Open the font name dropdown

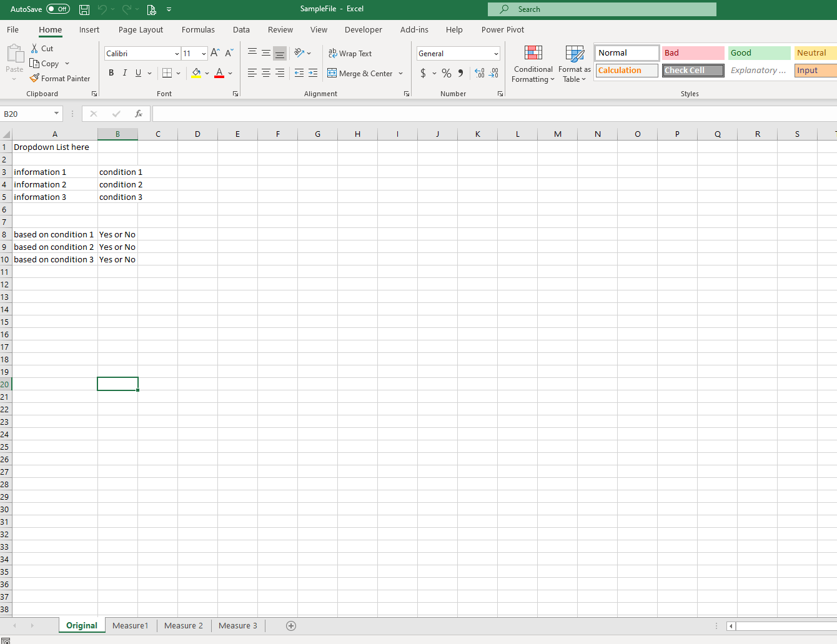pyautogui.click(x=176, y=53)
